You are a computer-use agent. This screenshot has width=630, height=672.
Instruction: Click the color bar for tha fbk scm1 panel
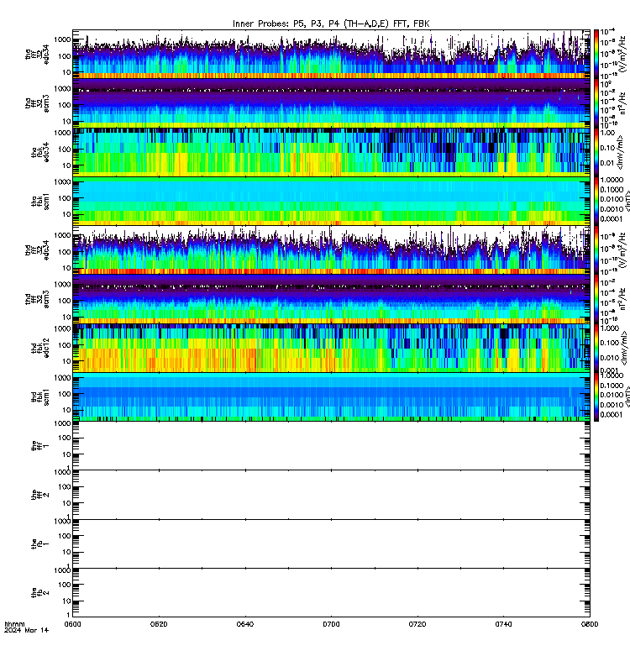tap(596, 202)
